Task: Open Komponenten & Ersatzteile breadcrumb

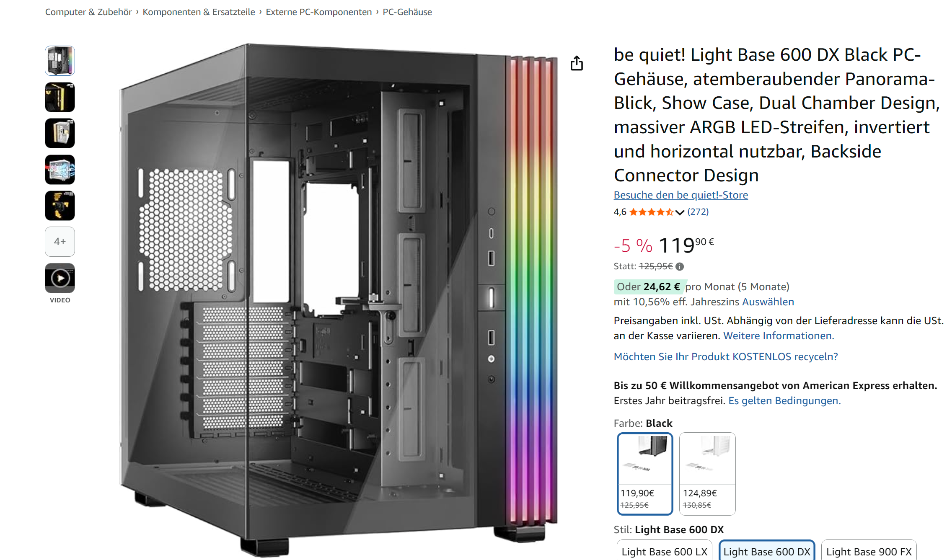Action: pos(199,12)
